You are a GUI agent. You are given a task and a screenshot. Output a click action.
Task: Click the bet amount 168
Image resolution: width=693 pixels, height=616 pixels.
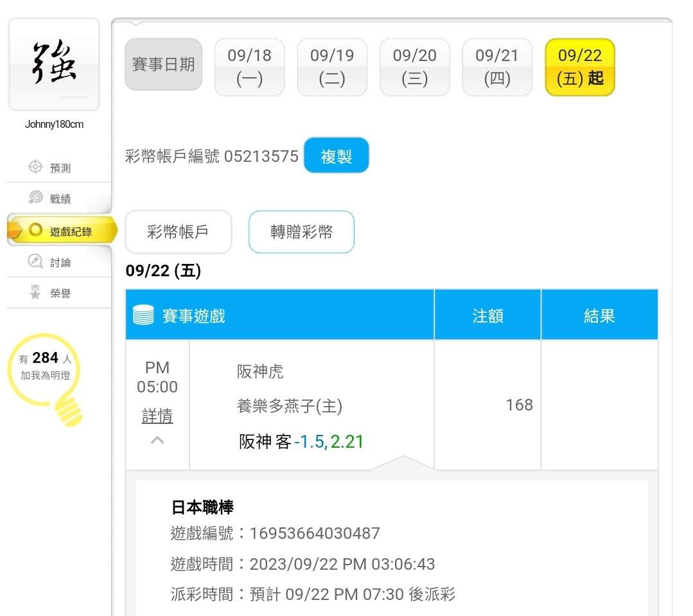(519, 405)
